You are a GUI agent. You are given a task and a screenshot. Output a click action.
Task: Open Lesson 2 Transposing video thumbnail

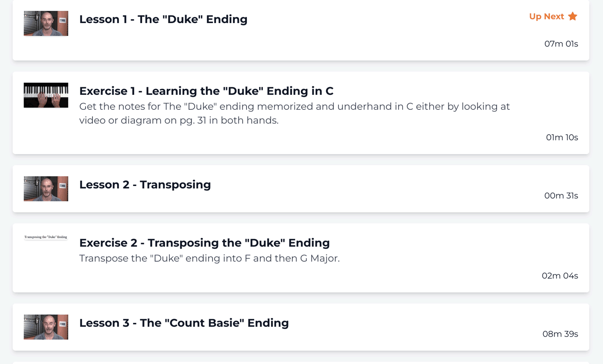coord(46,189)
